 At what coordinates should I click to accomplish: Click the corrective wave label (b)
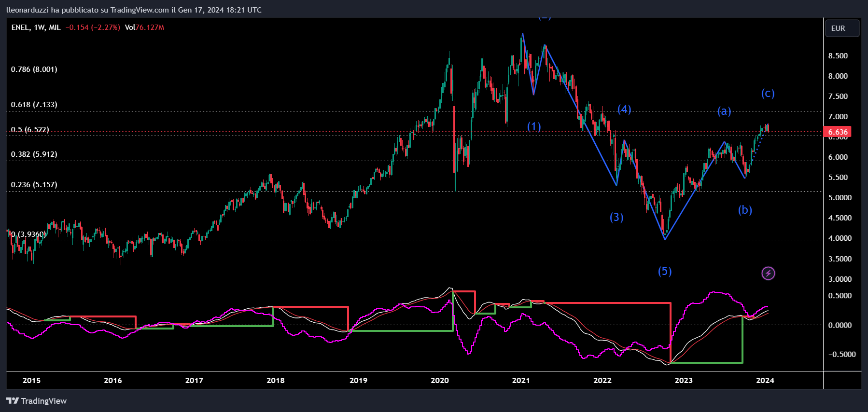tap(745, 210)
